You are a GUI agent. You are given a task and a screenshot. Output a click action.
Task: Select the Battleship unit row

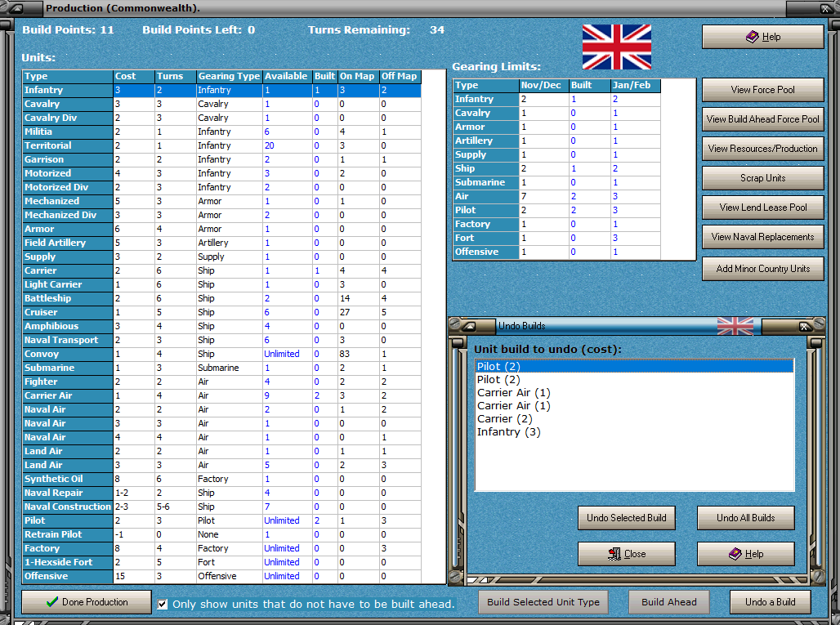(x=221, y=298)
